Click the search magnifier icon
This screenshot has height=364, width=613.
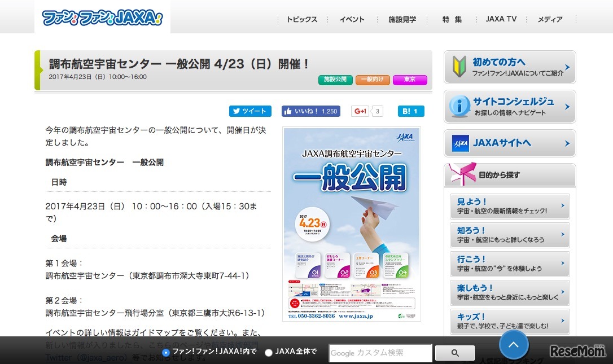(x=455, y=353)
